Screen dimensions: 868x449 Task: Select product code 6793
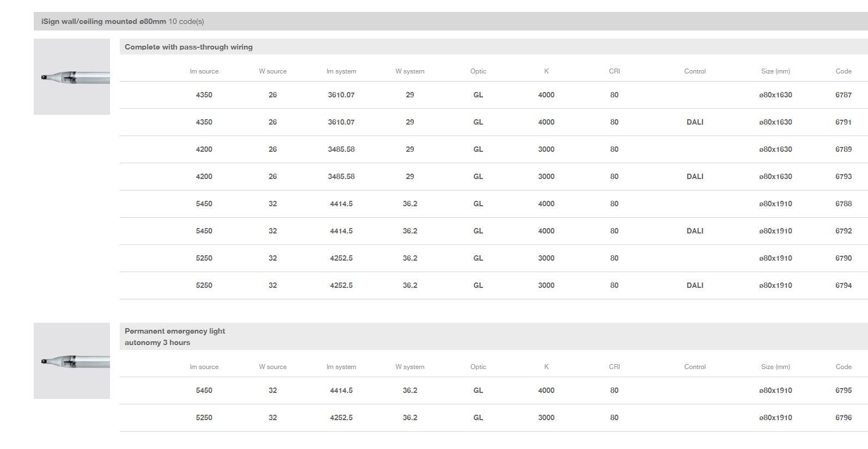(843, 176)
